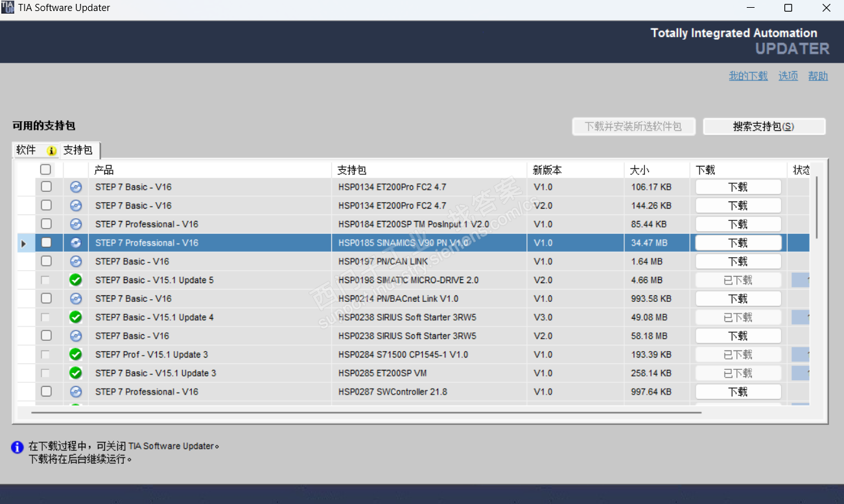Enable the checkbox for HSP0185 SINAMICS V90 PN
The image size is (844, 504).
[46, 243]
